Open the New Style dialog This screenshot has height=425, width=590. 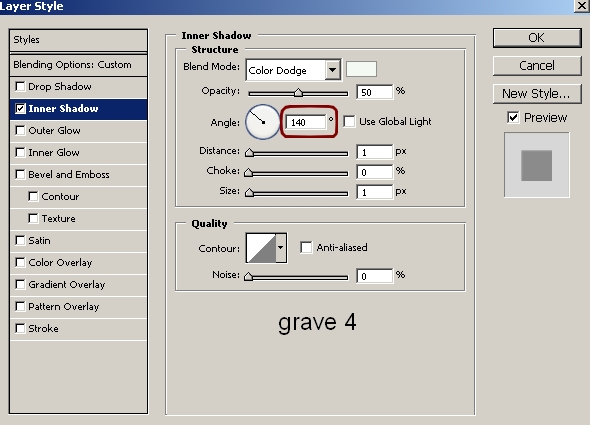coord(537,94)
